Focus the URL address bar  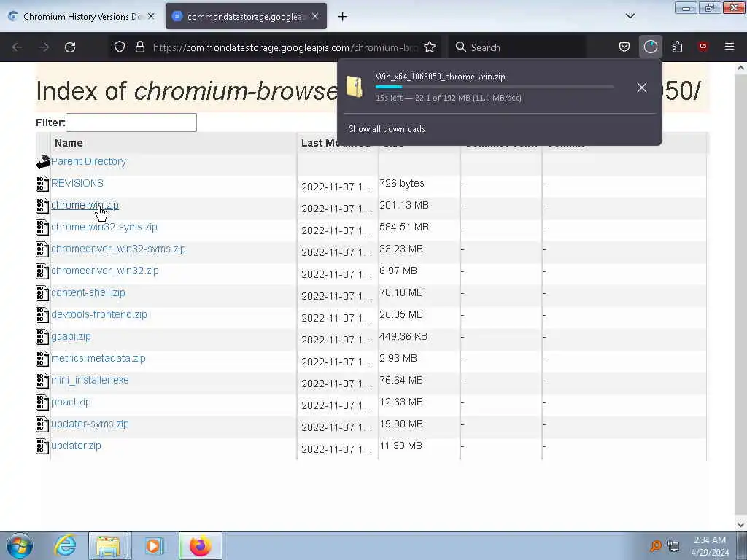[285, 47]
